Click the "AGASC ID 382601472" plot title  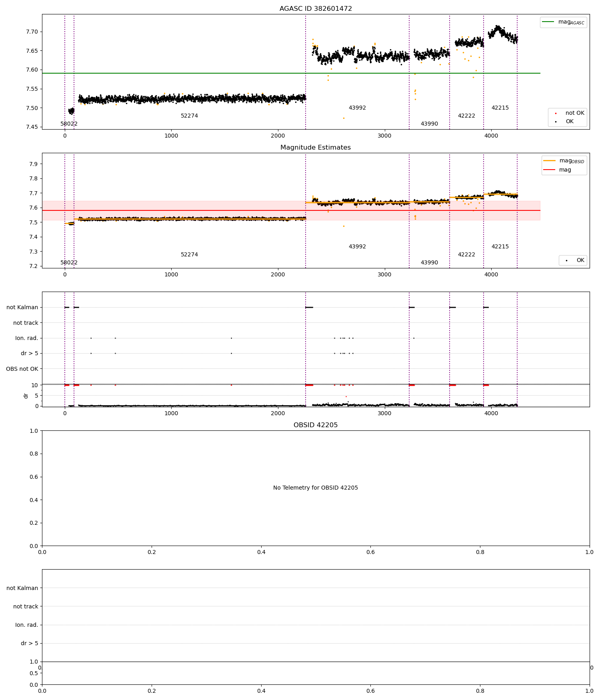316,8
